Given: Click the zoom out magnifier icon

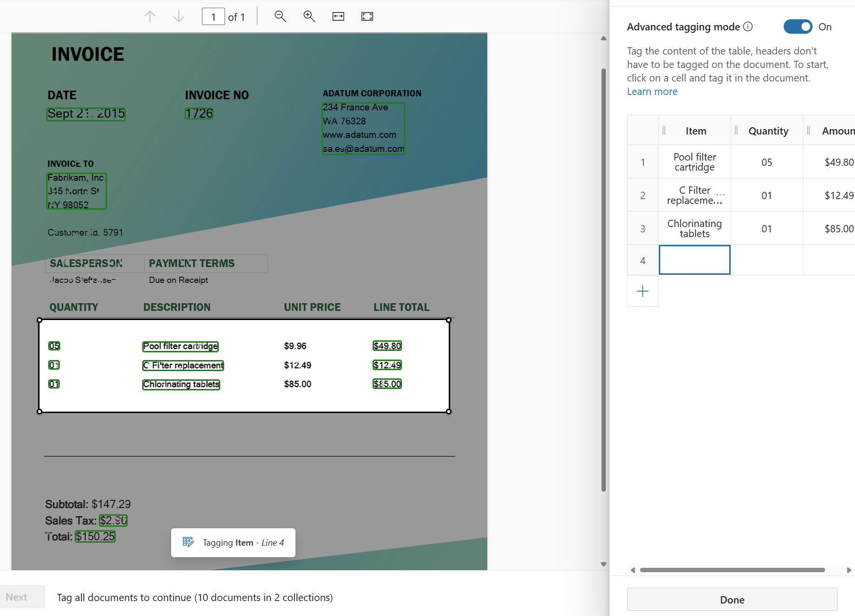Looking at the screenshot, I should [280, 17].
